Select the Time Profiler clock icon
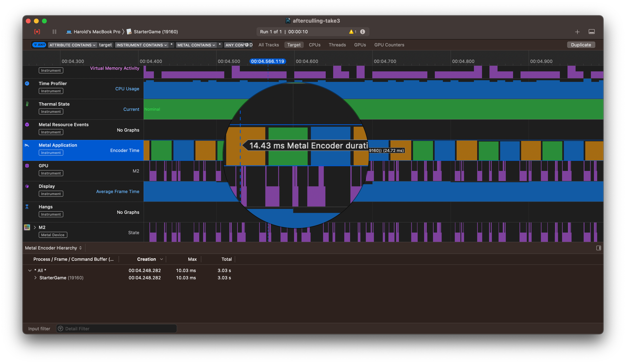The width and height of the screenshot is (626, 364). 27,84
